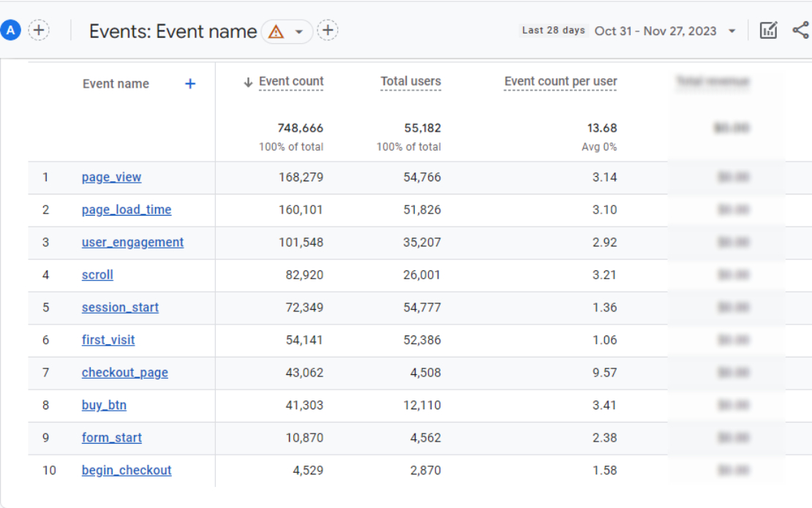Screen dimensions: 812x508
Task: Open the buy_btn event link
Action: tap(104, 405)
